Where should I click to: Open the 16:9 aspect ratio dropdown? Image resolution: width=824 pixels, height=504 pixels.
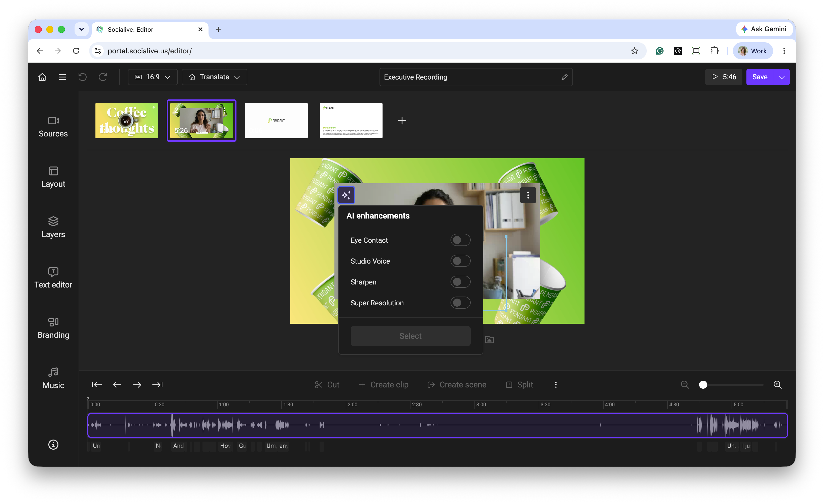(x=153, y=77)
